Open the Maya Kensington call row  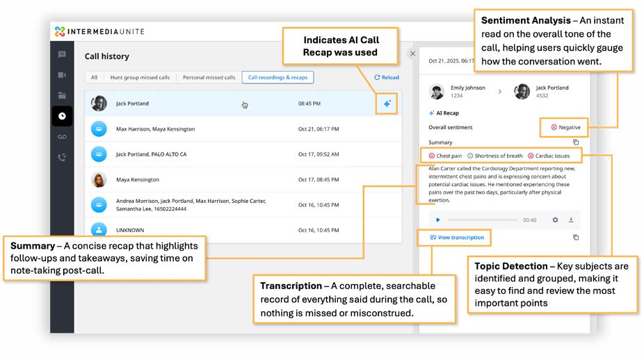(243, 179)
